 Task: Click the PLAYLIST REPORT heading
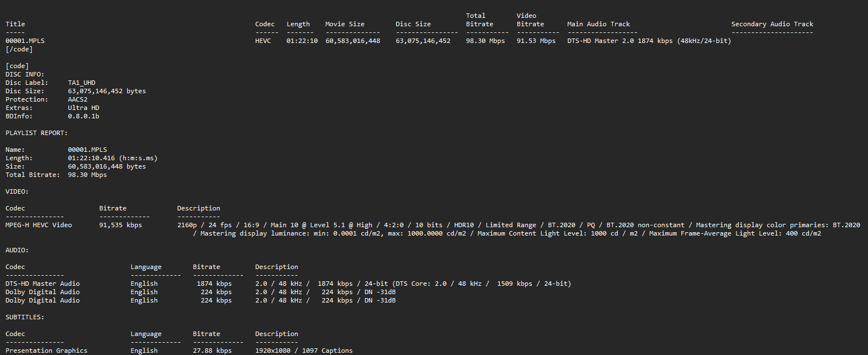point(37,133)
